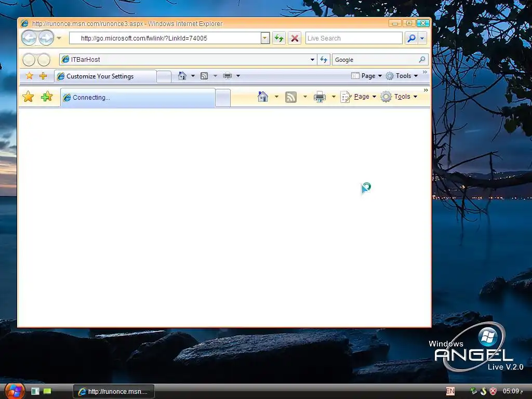Expand RSS feeds dropdown in Connecting... row
This screenshot has width=532, height=399.
point(305,97)
